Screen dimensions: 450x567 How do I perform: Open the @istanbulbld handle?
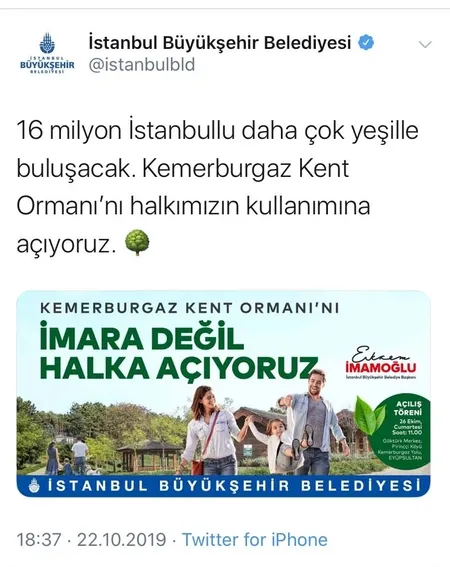click(142, 64)
